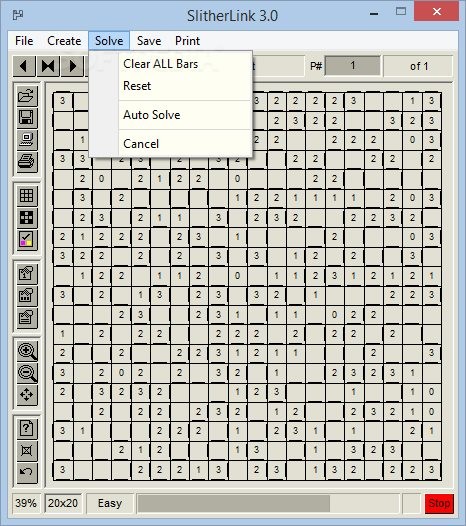Minimize the SlitherLink window
Image resolution: width=466 pixels, height=526 pixels.
(374, 14)
